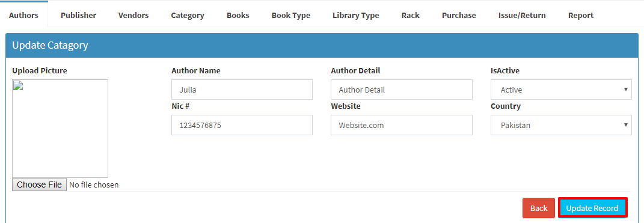Open the Rack tab
644x223 pixels.
(410, 15)
